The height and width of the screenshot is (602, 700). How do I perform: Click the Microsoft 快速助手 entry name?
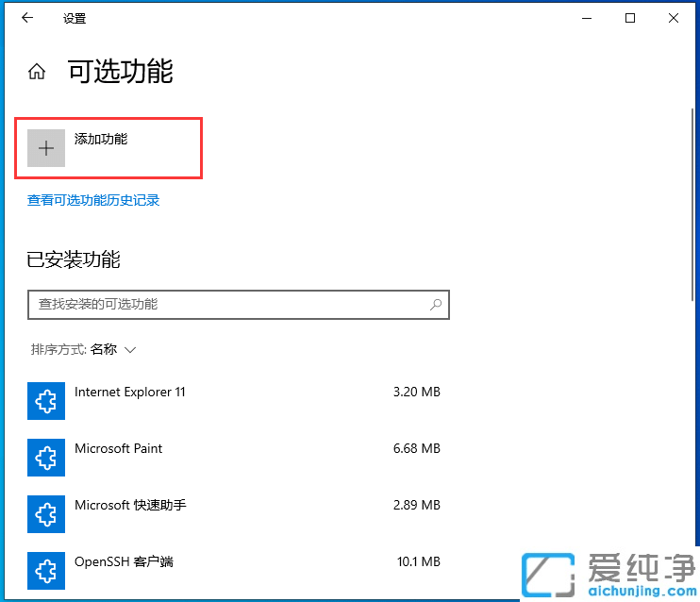[130, 505]
